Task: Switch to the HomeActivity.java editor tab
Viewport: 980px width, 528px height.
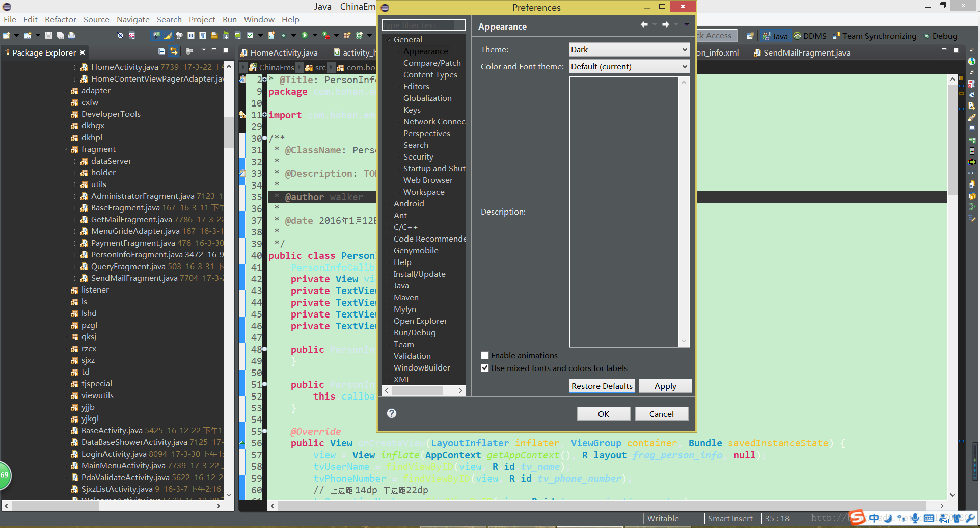Action: [x=279, y=52]
